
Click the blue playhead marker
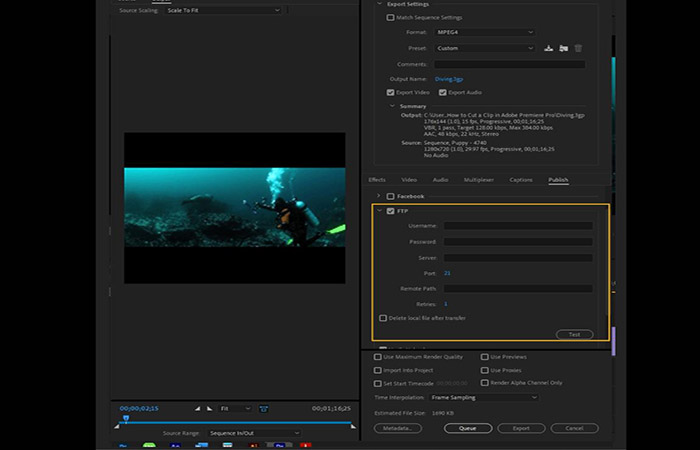tap(126, 418)
